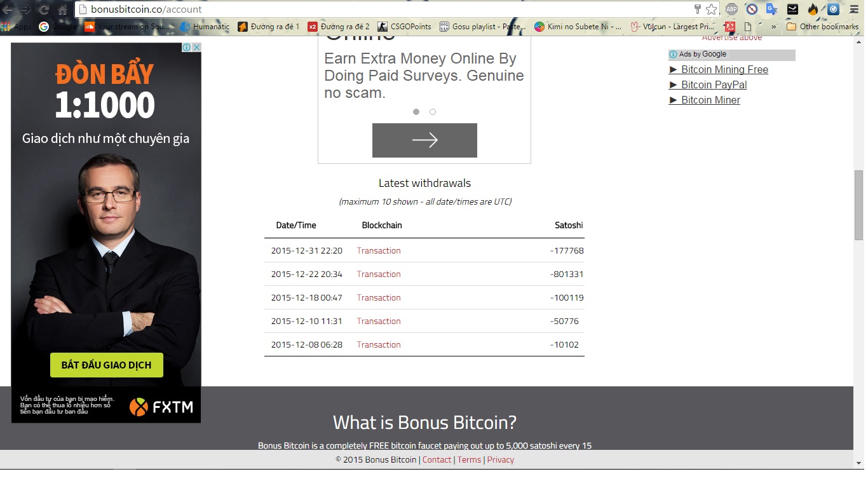The image size is (868, 488).
Task: Open the Vulcun bookmark
Action: (674, 27)
